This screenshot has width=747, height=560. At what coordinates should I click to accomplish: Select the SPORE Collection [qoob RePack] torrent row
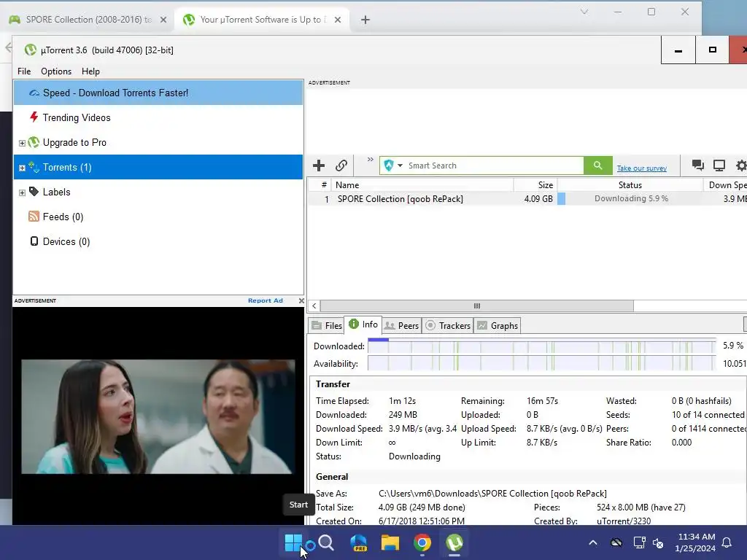(527, 198)
